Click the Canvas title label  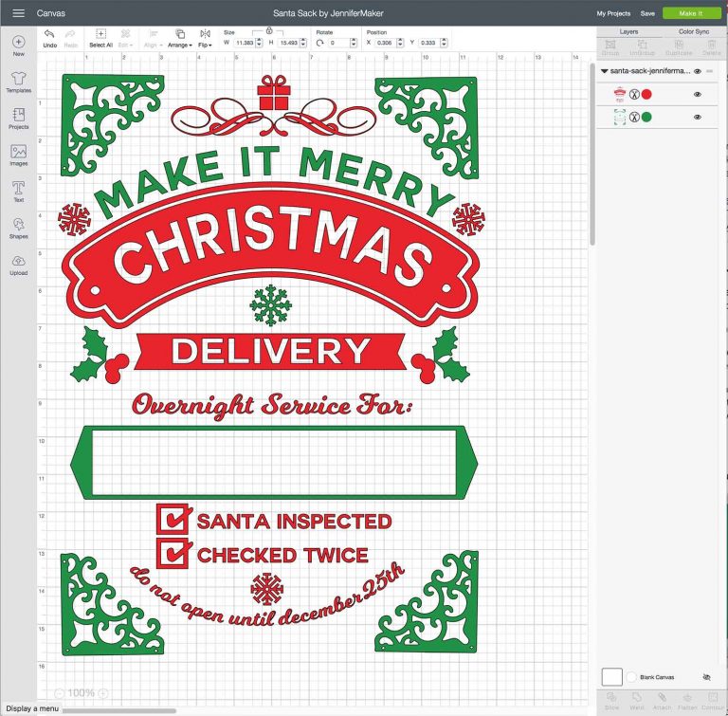click(x=51, y=13)
